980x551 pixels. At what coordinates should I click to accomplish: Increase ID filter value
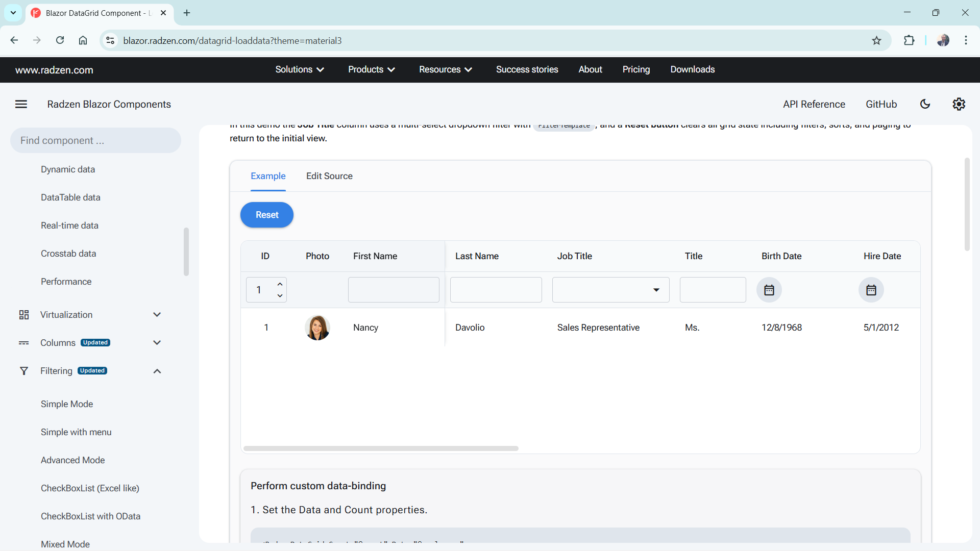point(280,284)
